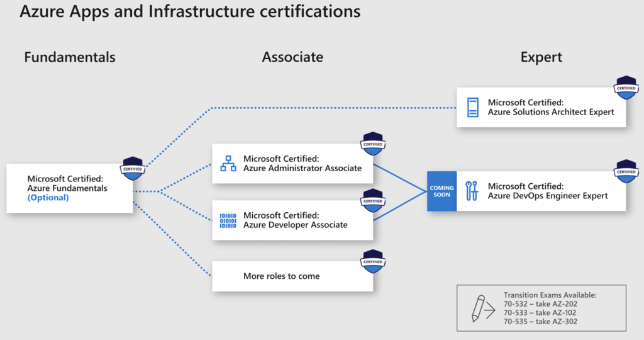Viewport: 644px width, 340px height.
Task: Click the DevOps Engineer tools icon
Action: coord(472,191)
